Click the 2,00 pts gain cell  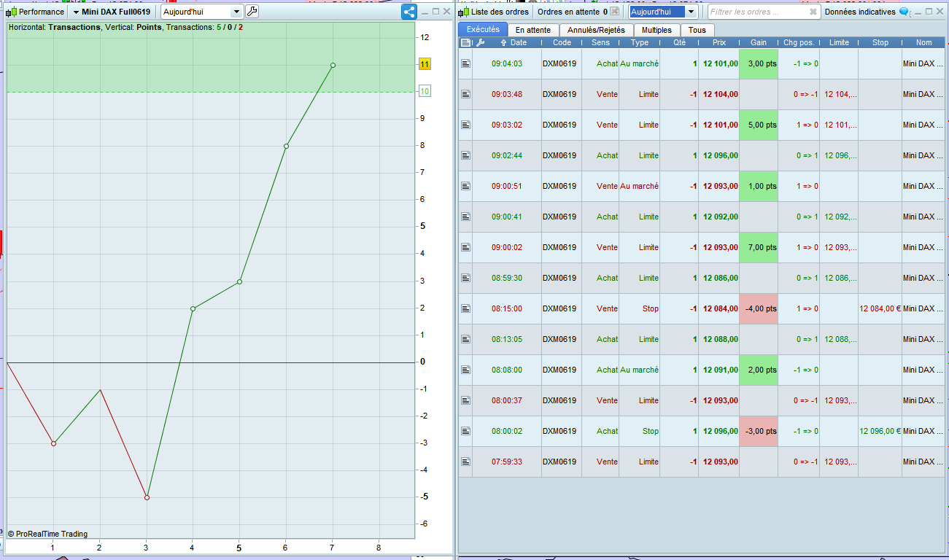tap(759, 370)
